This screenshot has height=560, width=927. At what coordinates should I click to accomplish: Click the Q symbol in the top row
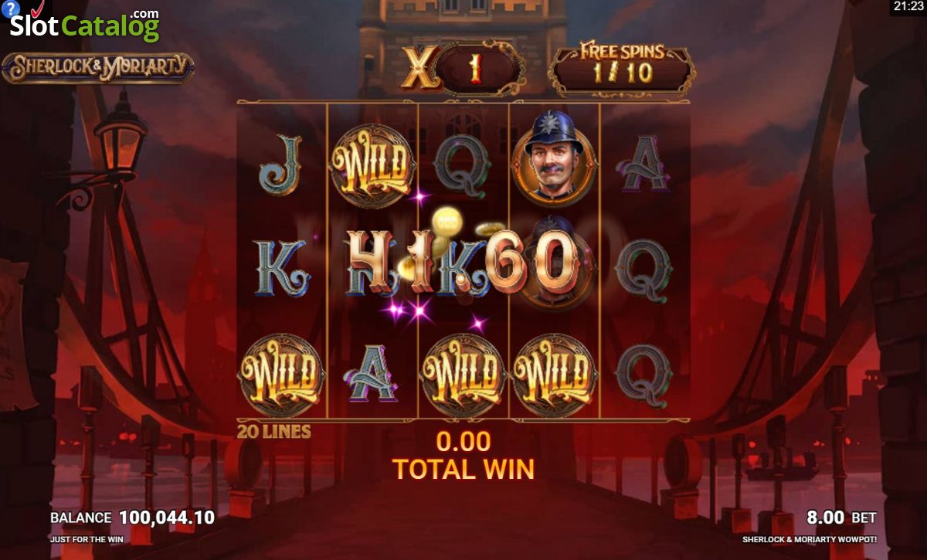(x=462, y=163)
